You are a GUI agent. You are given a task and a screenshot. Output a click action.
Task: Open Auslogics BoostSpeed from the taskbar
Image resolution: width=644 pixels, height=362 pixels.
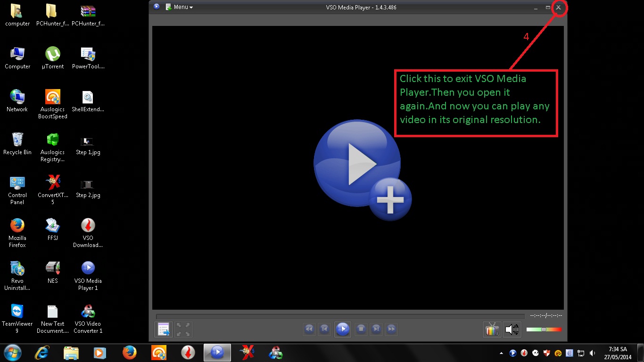pyautogui.click(x=158, y=353)
